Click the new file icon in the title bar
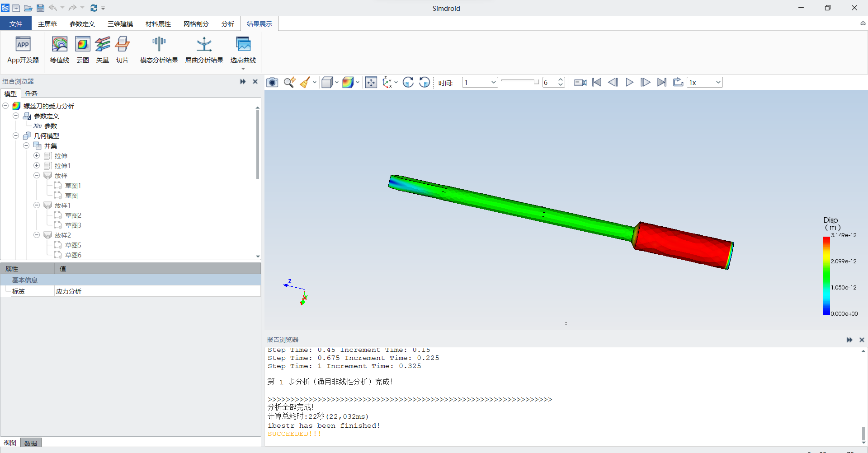868x453 pixels. (16, 8)
